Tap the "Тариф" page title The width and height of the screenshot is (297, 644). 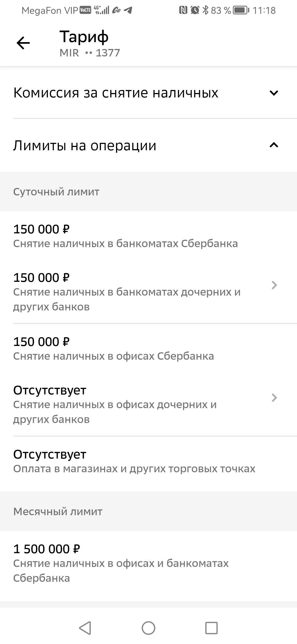84,37
